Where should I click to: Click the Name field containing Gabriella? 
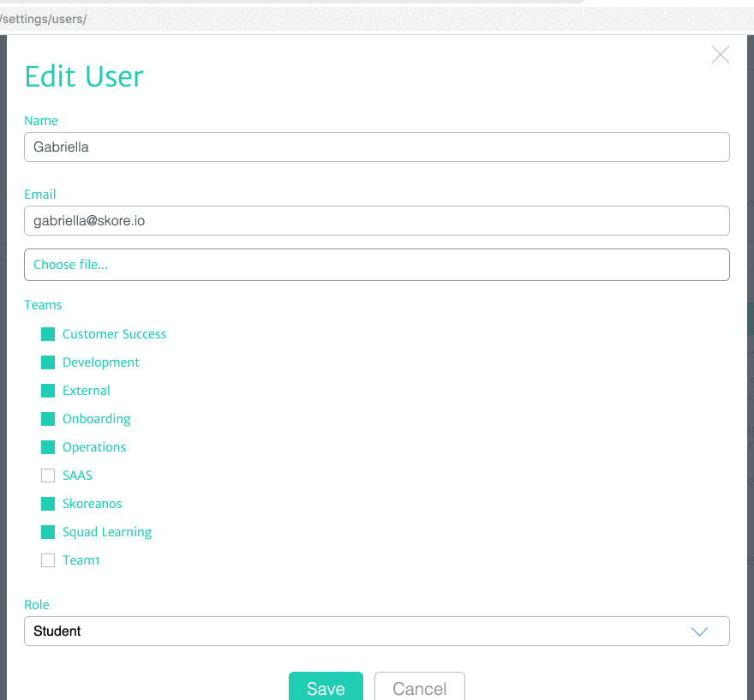coord(377,147)
